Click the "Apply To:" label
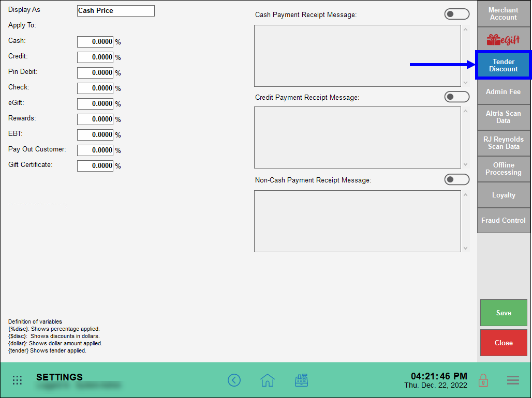Image resolution: width=532 pixels, height=398 pixels. click(22, 25)
